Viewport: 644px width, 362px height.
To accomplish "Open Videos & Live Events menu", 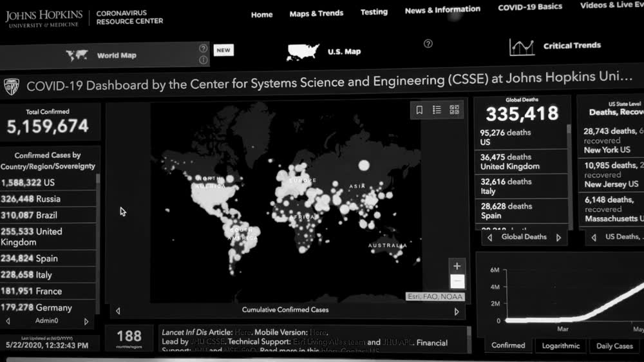I will coord(612,5).
